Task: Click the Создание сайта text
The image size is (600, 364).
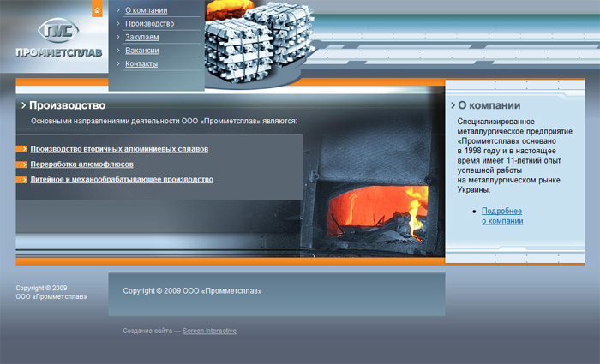Action: 147,331
